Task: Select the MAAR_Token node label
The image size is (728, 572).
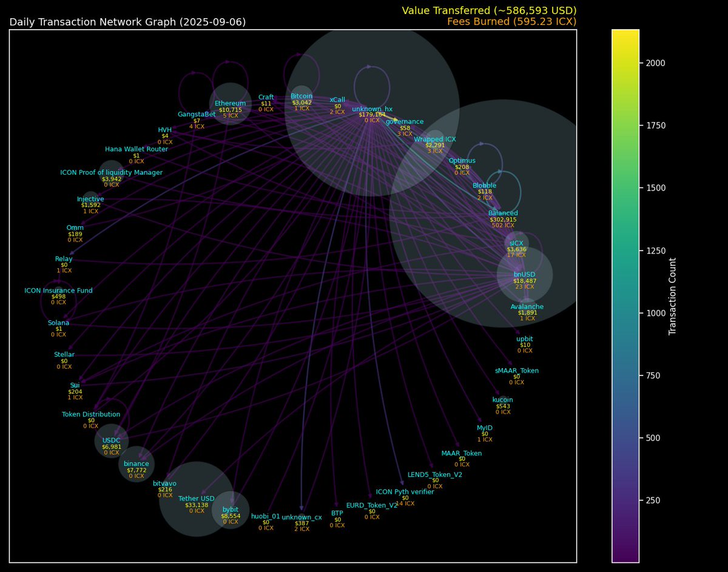Action: pos(462,453)
